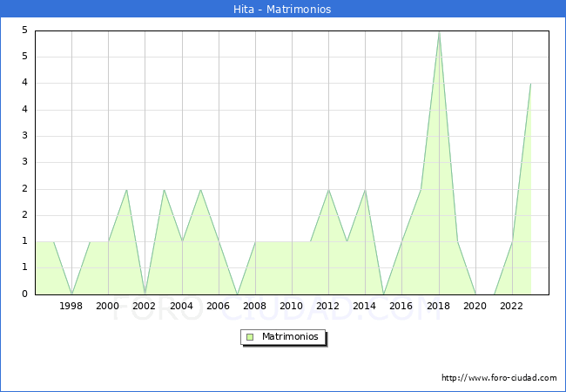Image resolution: width=566 pixels, height=392 pixels.
Task: Select the 2018 x-axis label
Action: coord(438,306)
